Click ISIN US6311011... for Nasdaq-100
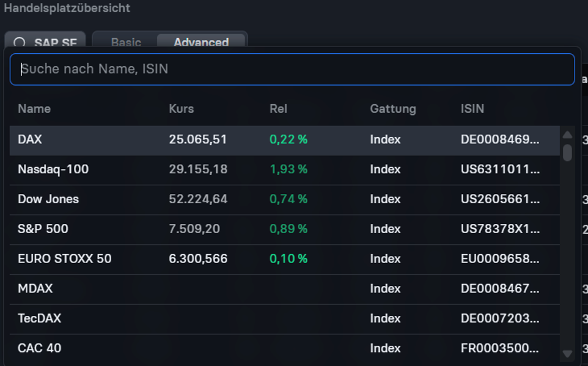 500,170
